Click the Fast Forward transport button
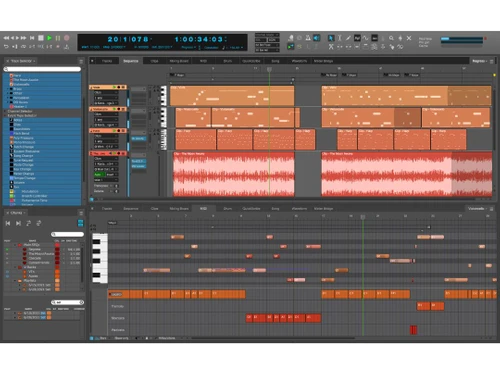500x375 pixels. (x=23, y=38)
